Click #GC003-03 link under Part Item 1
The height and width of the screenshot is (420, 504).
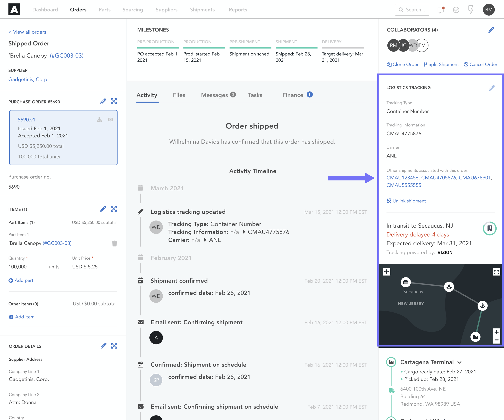[x=57, y=243]
